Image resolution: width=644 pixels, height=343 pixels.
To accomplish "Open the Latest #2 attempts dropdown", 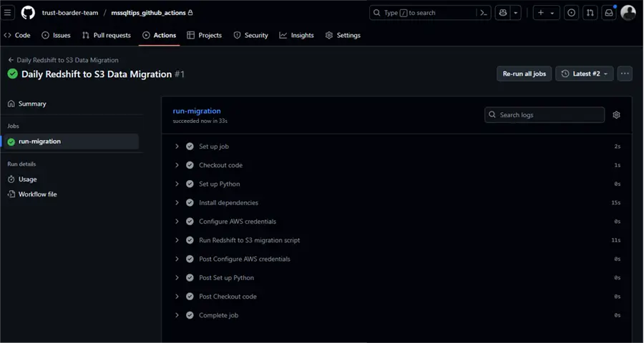I will tap(585, 74).
